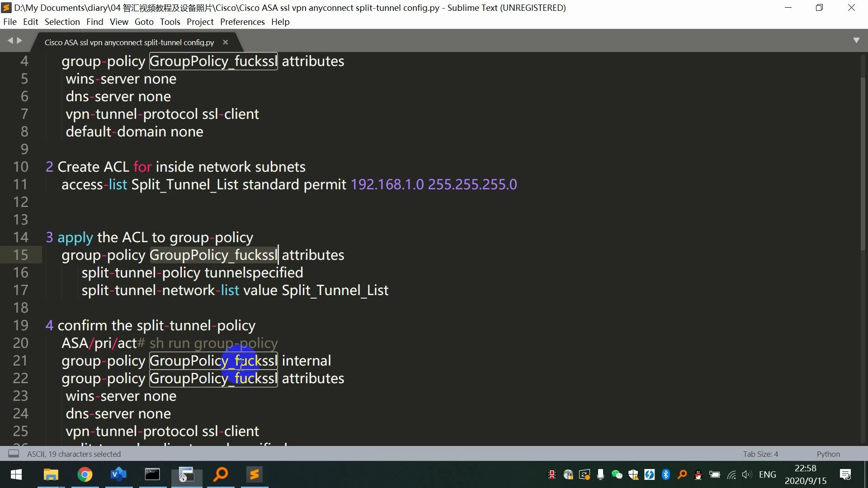Viewport: 868px width, 488px height.
Task: Open the tab list dropdown arrow
Action: [x=856, y=40]
